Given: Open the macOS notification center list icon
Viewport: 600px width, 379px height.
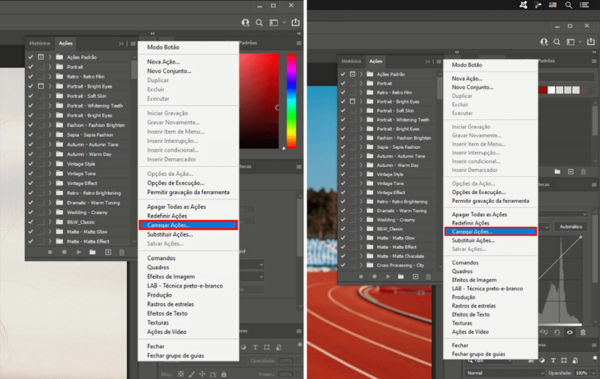Looking at the screenshot, I should click(x=584, y=5).
